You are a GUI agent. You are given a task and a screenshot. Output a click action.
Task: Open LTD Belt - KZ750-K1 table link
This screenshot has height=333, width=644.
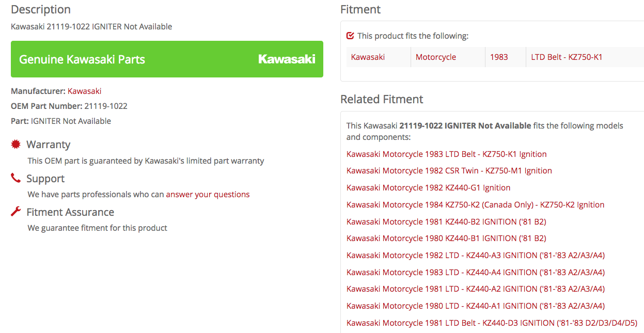[x=567, y=57]
